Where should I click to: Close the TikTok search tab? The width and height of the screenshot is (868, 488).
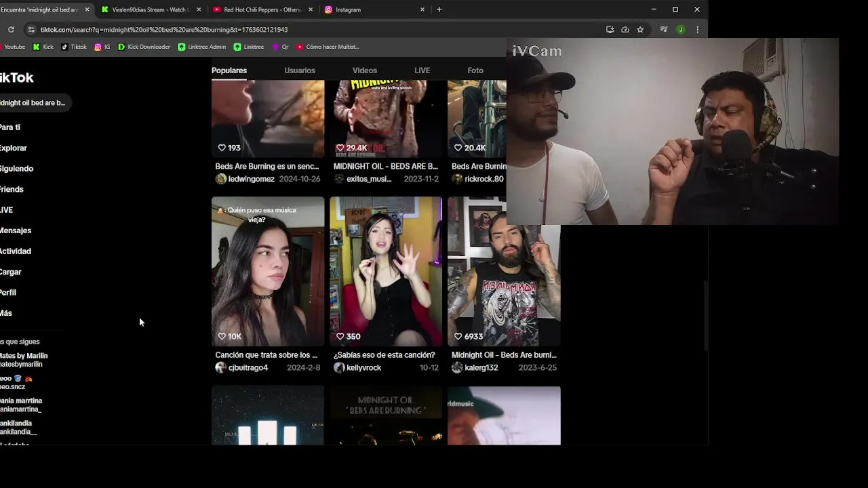(x=87, y=9)
